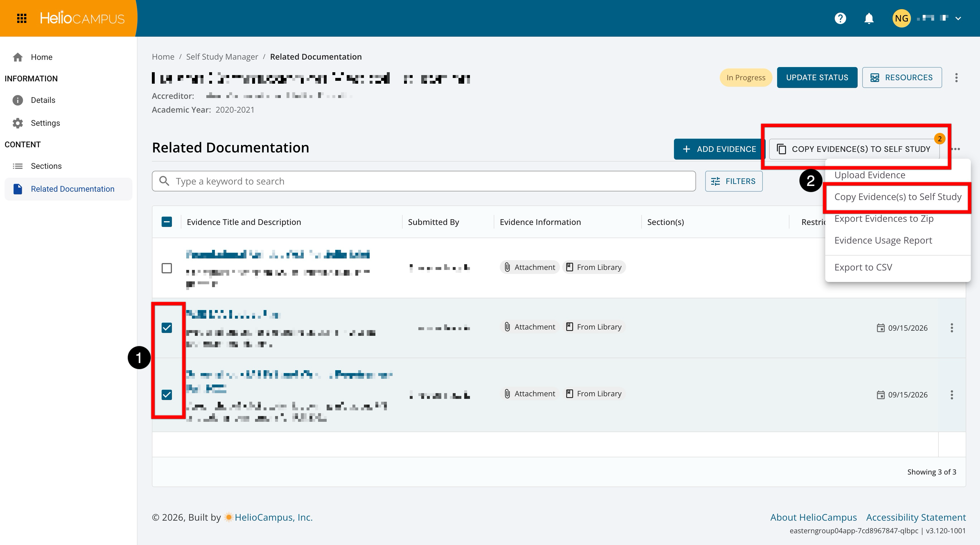Click the Update Status button
980x545 pixels.
click(817, 78)
